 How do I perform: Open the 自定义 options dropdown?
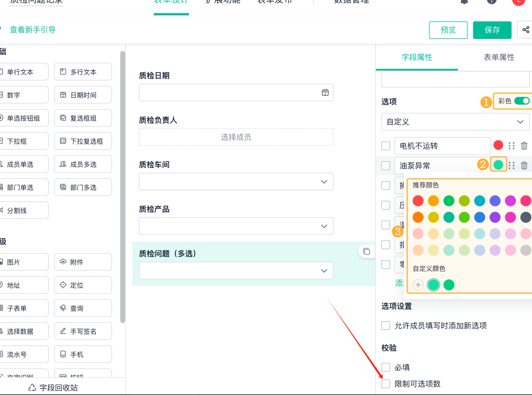455,122
